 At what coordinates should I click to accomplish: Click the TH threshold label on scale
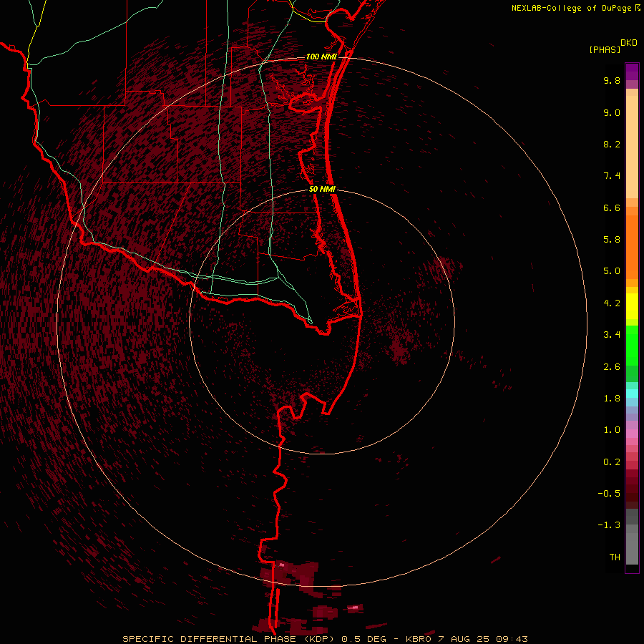[x=615, y=557]
